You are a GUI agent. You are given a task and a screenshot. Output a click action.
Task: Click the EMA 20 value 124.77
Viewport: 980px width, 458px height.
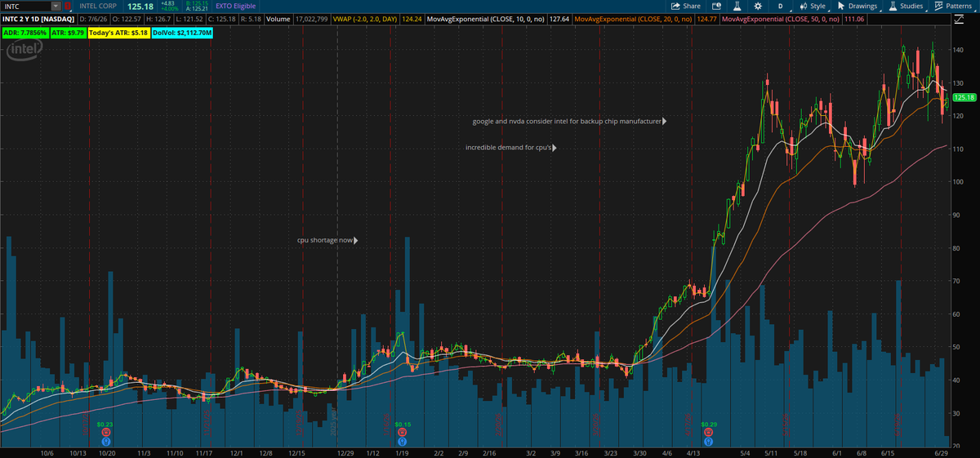706,18
